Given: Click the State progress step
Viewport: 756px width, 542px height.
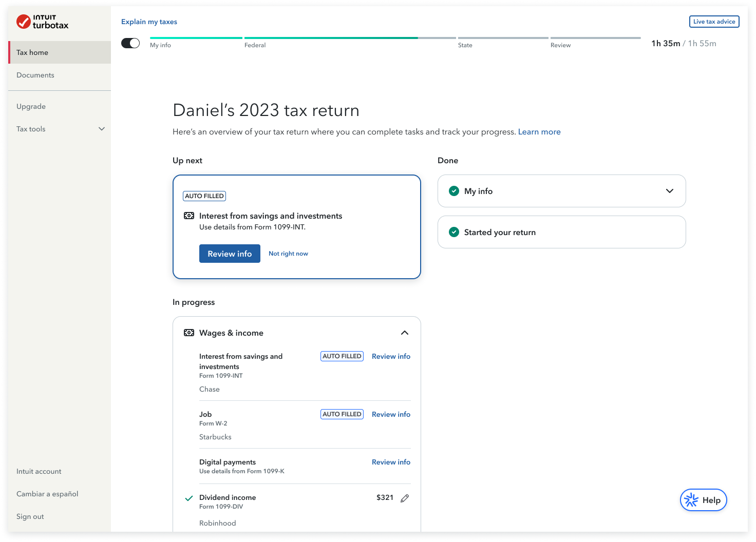Looking at the screenshot, I should (x=503, y=42).
